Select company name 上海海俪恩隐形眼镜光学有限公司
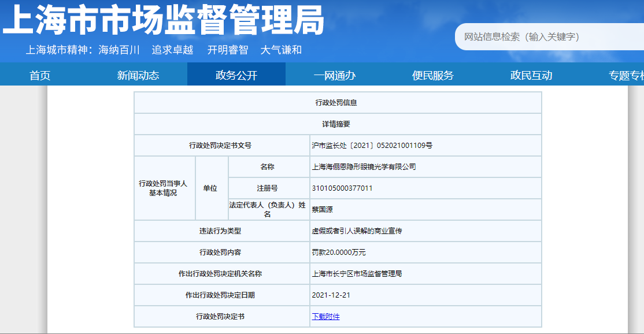Screen dimensions: 644x334 (364, 166)
